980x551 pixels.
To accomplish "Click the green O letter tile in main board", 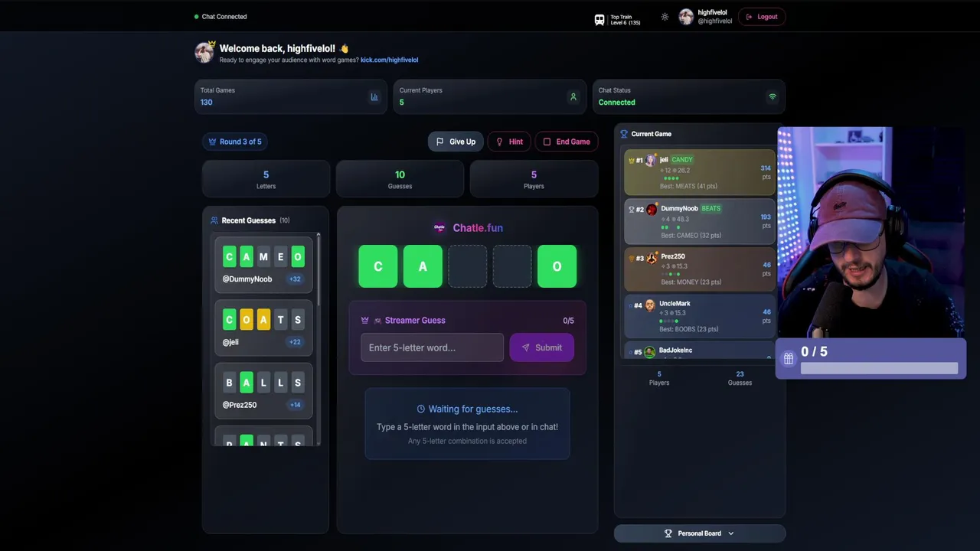I will [x=557, y=266].
